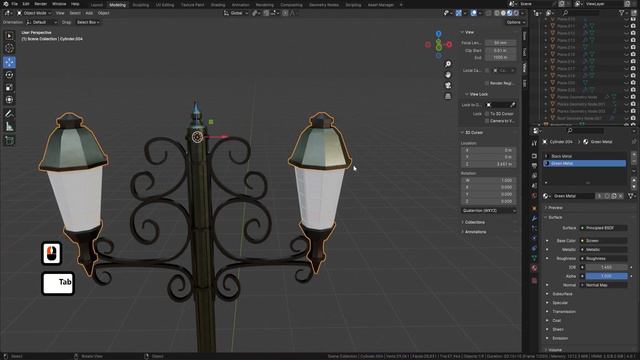This screenshot has width=640, height=360.
Task: Adjust the Alpha slider
Action: (x=607, y=276)
